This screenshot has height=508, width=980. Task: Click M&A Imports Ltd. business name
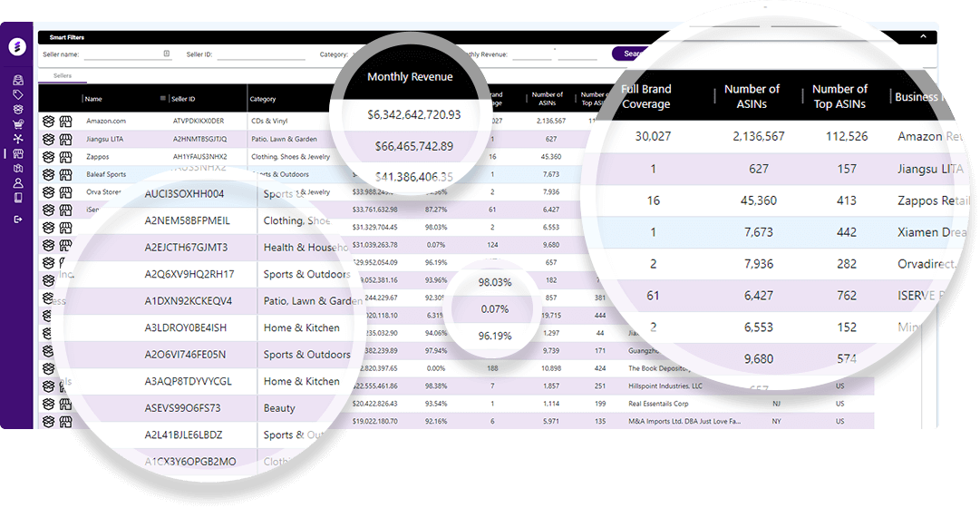[x=684, y=421]
